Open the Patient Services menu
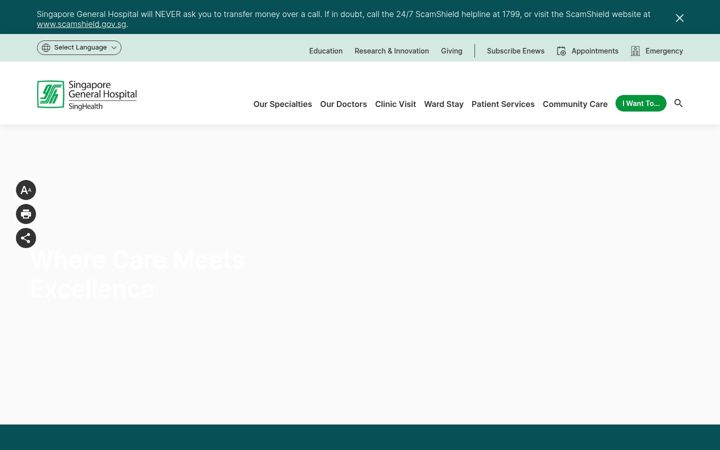This screenshot has height=450, width=720. click(503, 104)
